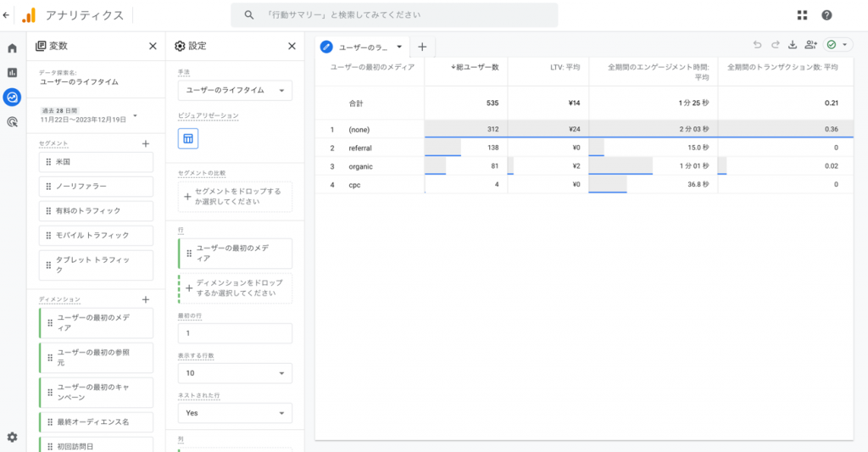
Task: Add a new exploration tab
Action: point(422,47)
